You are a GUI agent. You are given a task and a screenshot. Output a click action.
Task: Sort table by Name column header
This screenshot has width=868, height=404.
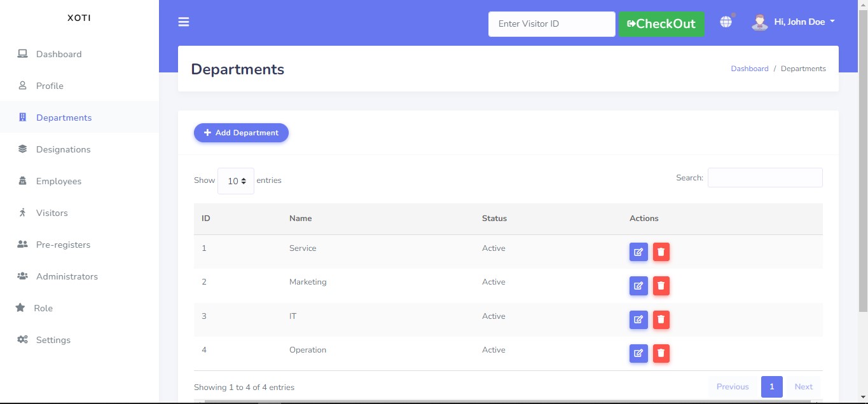click(x=301, y=219)
